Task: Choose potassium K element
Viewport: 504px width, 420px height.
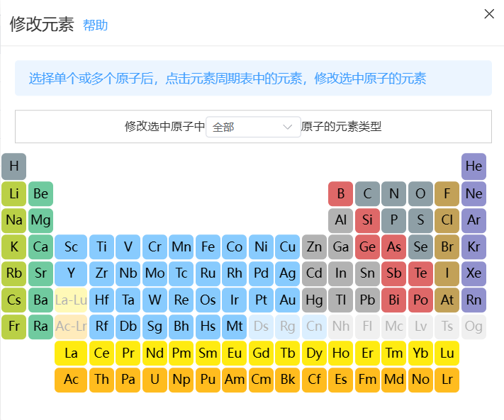Action: point(13,247)
